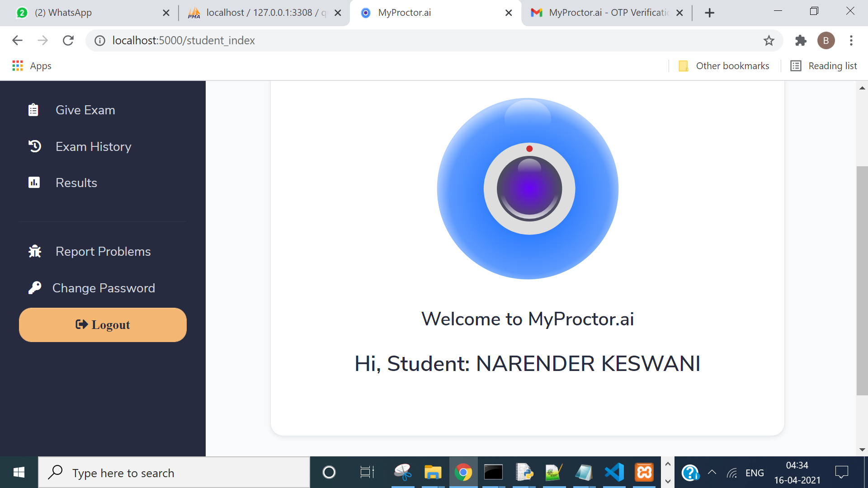Open the Chrome profile avatar B
868x488 pixels.
[826, 41]
